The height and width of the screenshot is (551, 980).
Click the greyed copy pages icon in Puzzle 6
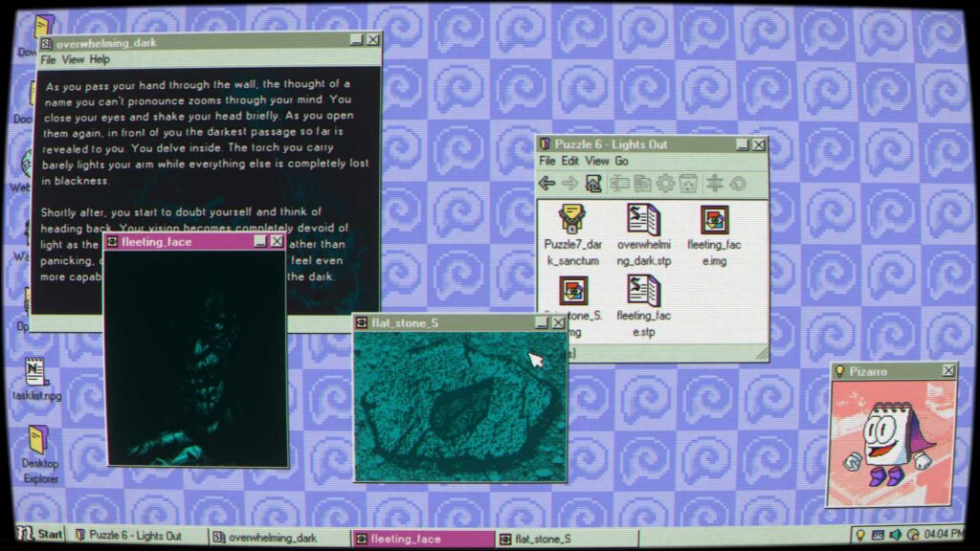tap(642, 183)
